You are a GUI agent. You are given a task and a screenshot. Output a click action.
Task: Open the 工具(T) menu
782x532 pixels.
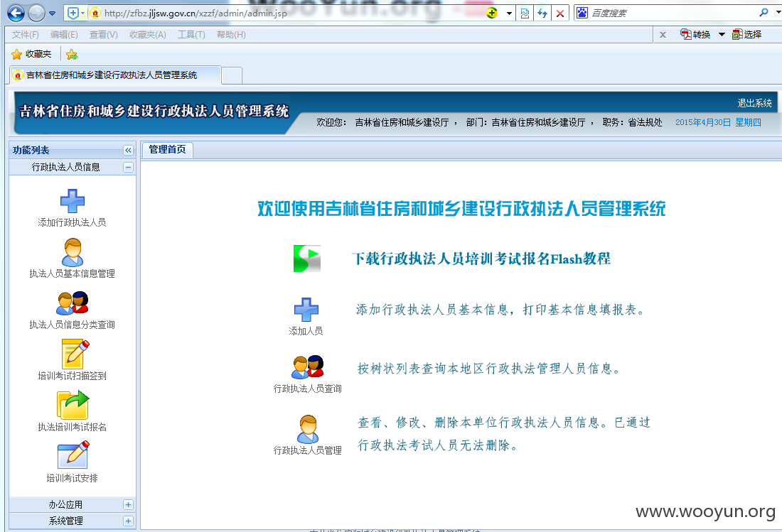coord(191,34)
